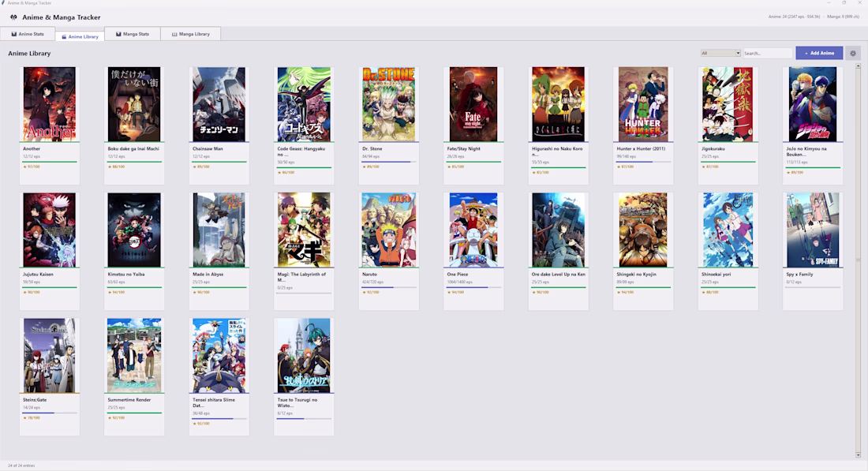Select the Chainsaw Man cover image
The height and width of the screenshot is (471, 868).
pyautogui.click(x=219, y=104)
